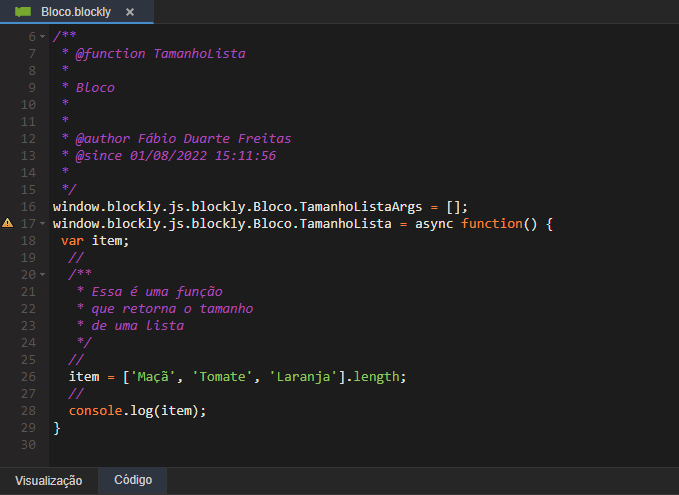Click 'log(item);' on line 28

coord(168,411)
